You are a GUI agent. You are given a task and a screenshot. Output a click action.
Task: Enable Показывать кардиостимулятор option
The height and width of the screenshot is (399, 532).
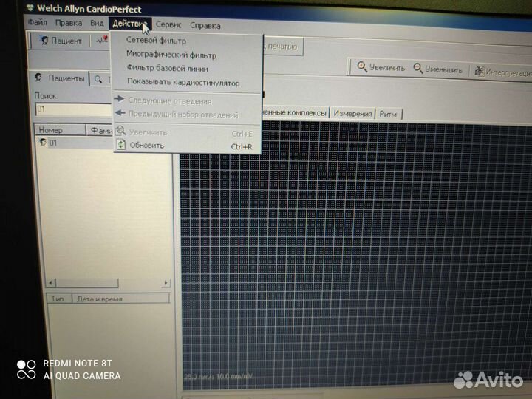183,83
